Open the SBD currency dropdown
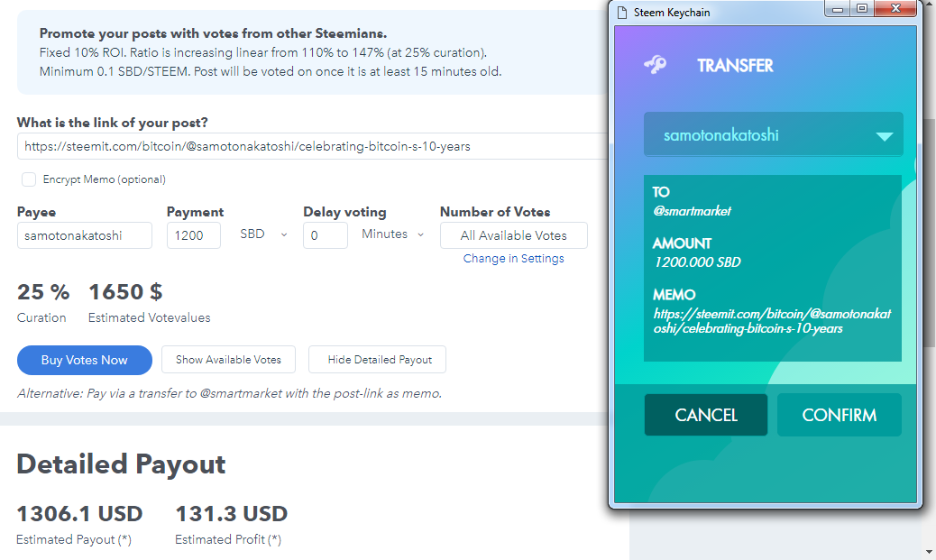 [263, 234]
